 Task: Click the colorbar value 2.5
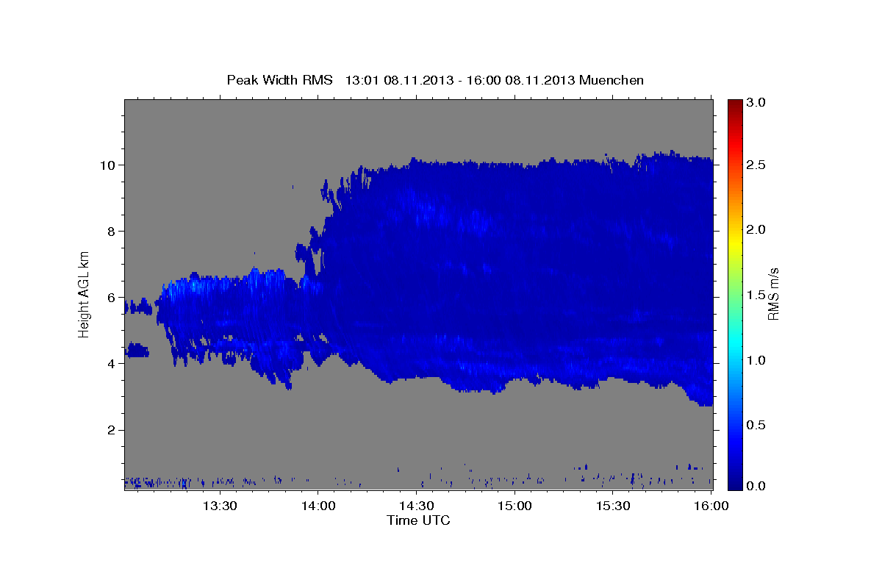757,165
